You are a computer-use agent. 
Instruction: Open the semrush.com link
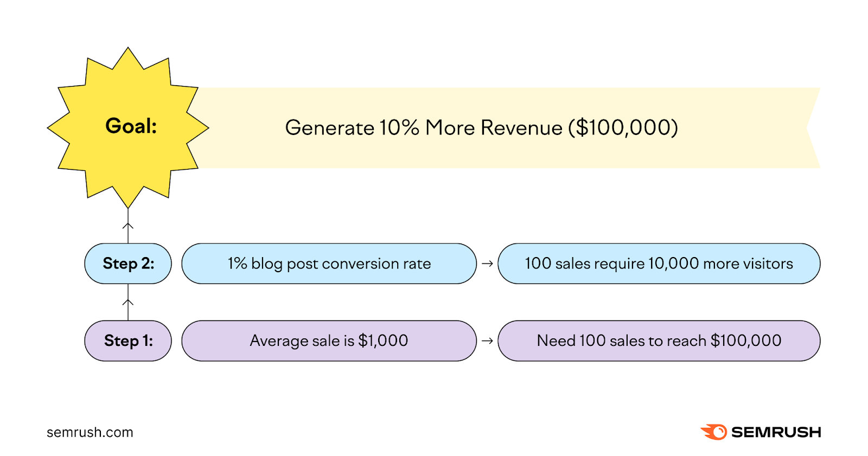(90, 432)
